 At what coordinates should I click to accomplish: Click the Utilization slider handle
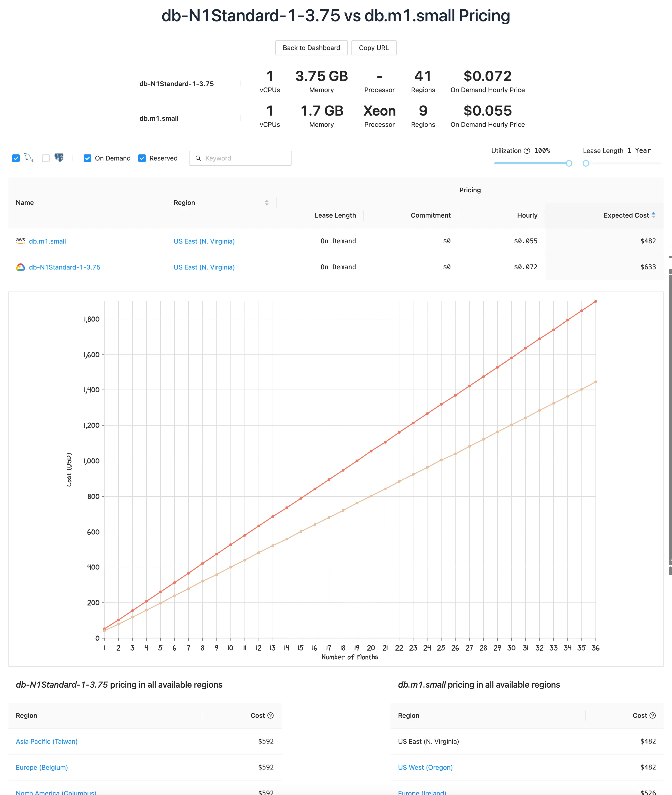(x=569, y=163)
